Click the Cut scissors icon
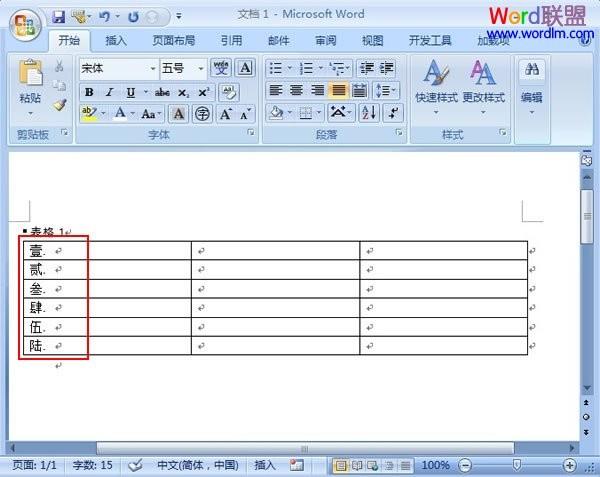600x477 pixels. click(x=59, y=67)
